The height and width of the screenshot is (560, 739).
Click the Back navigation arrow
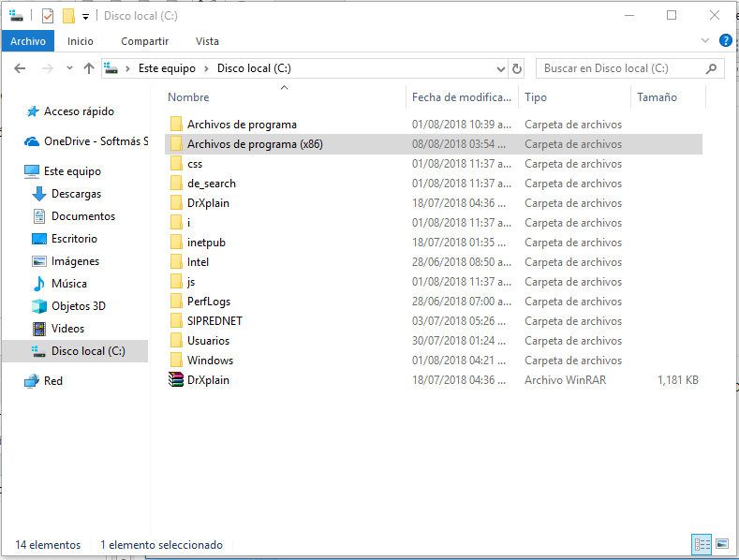20,68
